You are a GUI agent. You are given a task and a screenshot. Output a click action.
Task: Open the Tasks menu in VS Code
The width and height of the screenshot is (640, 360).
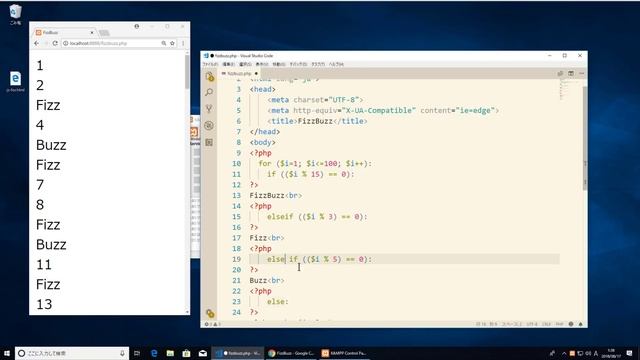318,64
